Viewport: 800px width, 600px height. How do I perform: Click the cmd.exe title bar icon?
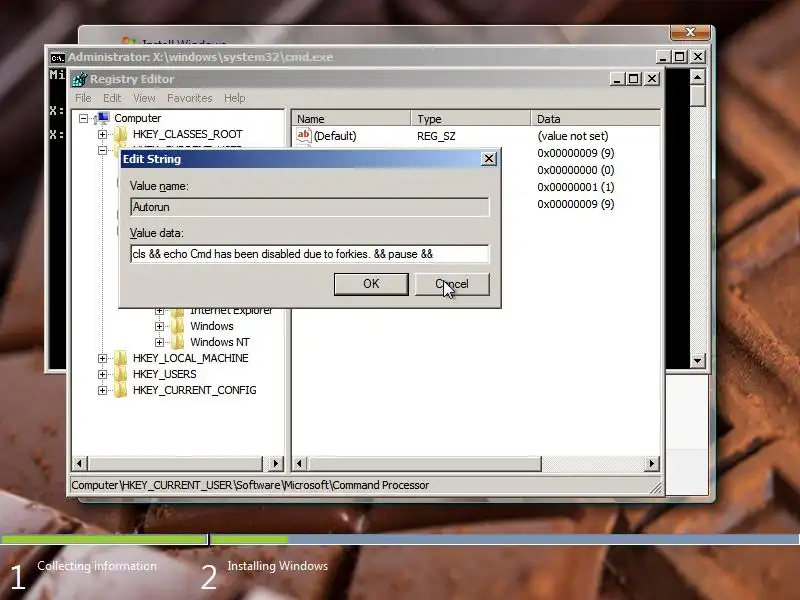click(58, 57)
